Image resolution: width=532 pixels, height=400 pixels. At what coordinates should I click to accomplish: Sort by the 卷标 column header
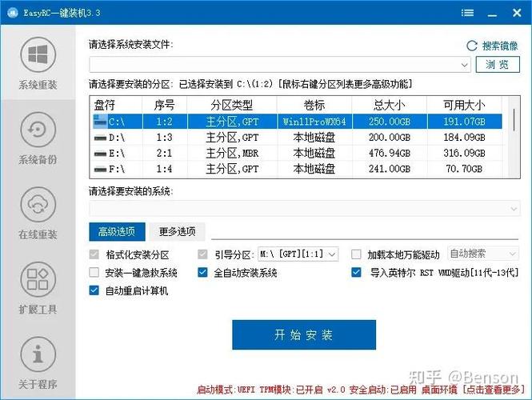pyautogui.click(x=314, y=105)
